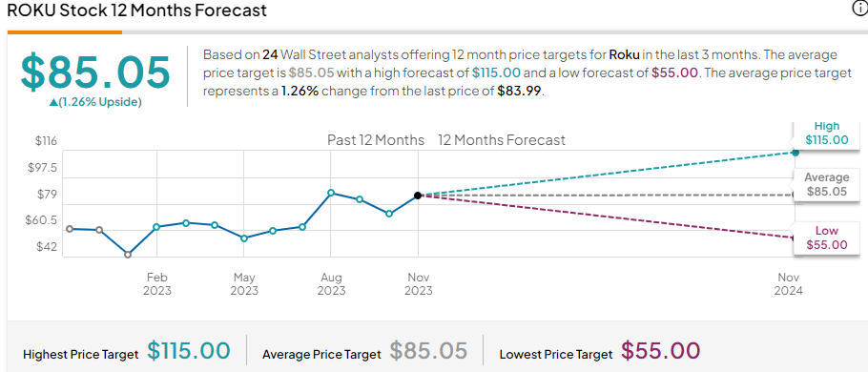868x372 pixels.
Task: Click the Lowest Price Target $55.00 value
Action: pyautogui.click(x=660, y=351)
